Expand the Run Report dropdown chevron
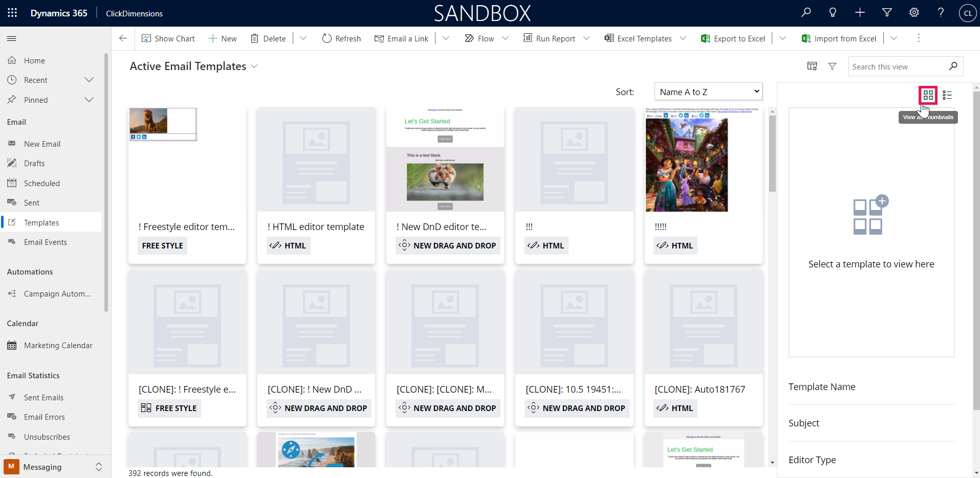The width and height of the screenshot is (980, 478). coord(586,38)
